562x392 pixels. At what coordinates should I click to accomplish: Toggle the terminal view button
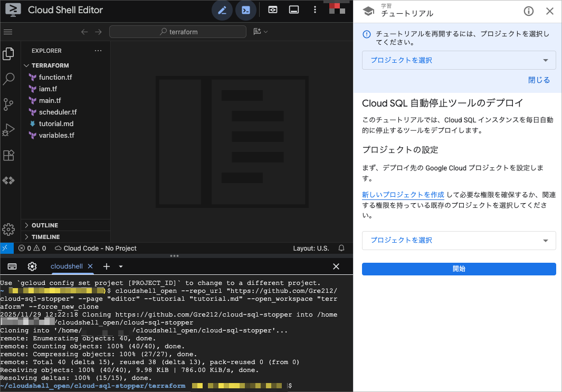point(245,10)
